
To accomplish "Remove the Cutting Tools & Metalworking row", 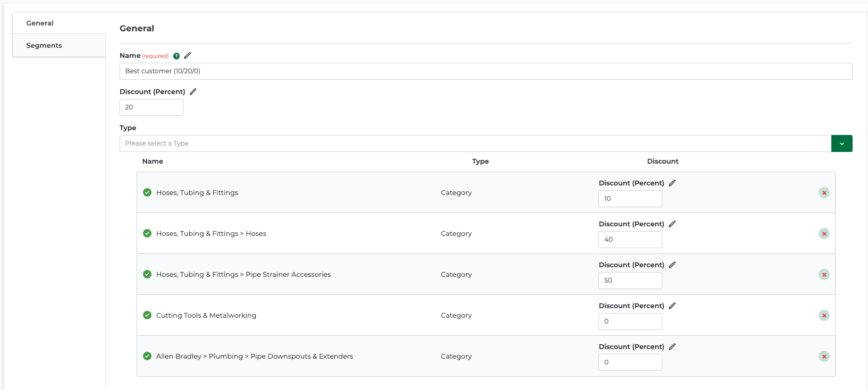I will [824, 316].
